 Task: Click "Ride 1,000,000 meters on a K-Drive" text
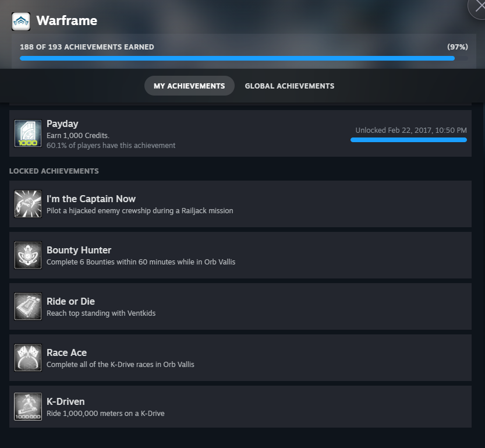[x=105, y=414]
